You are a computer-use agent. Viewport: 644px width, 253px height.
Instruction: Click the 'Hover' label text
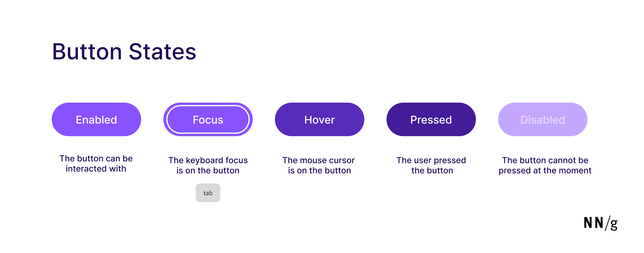319,120
